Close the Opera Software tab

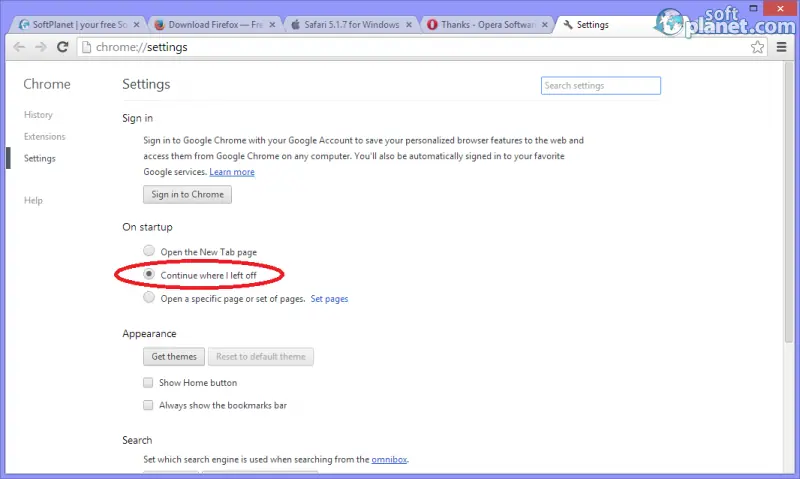(544, 24)
